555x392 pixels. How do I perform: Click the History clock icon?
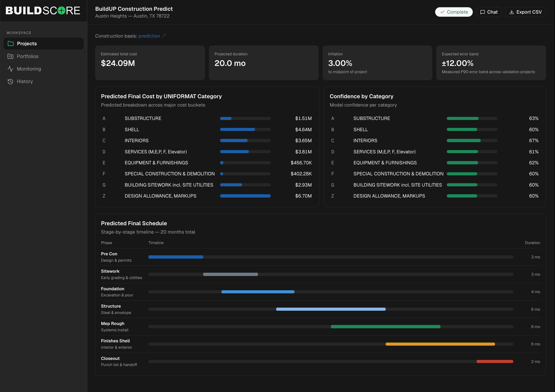click(10, 81)
